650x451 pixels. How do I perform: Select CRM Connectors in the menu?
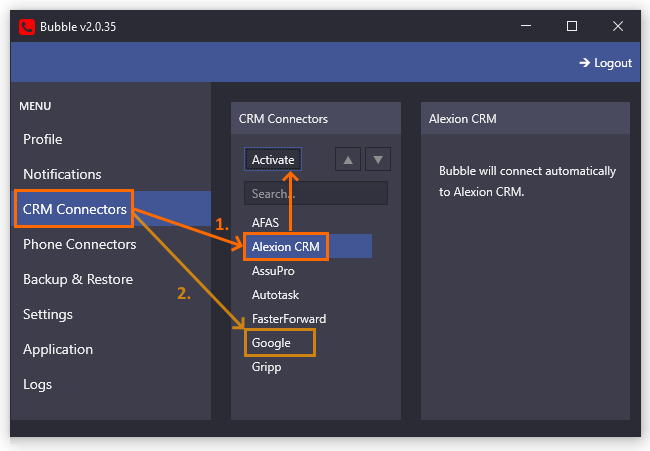click(x=111, y=209)
